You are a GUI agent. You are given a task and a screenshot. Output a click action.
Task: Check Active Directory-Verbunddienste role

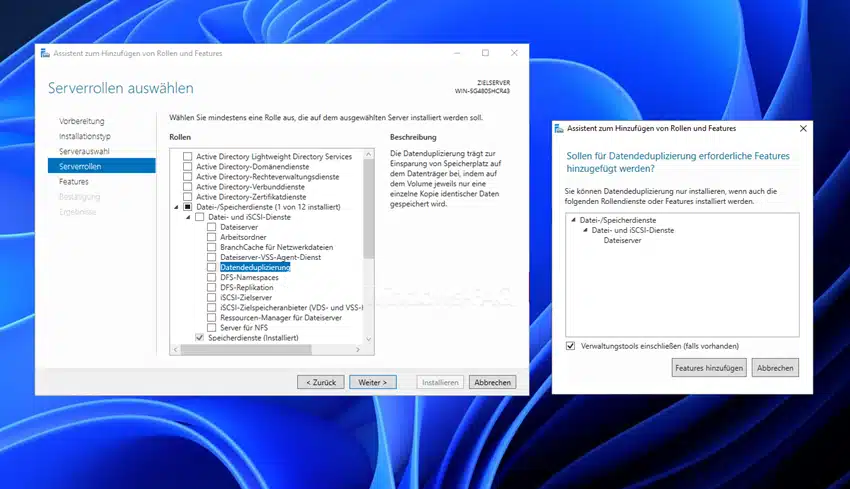[x=188, y=186]
